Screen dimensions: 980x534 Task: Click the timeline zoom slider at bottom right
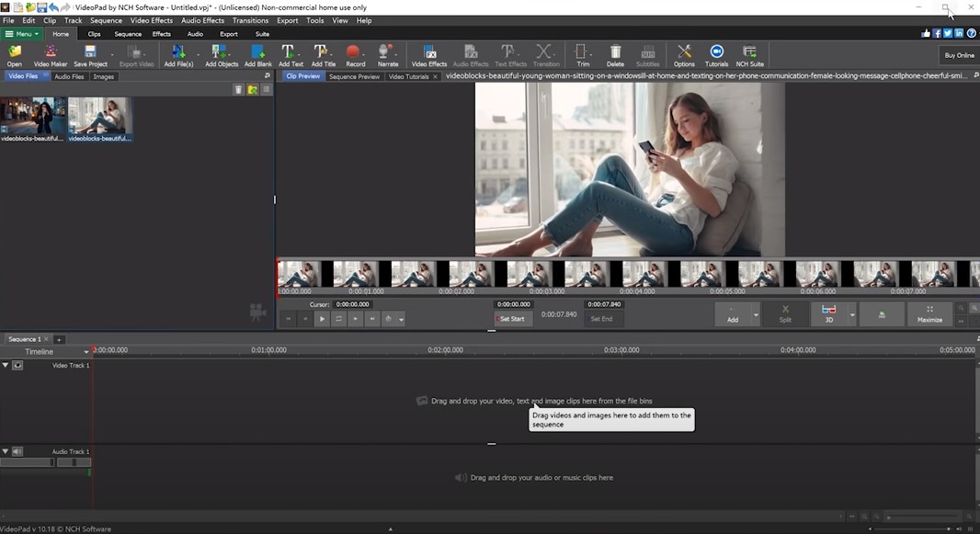point(923,517)
